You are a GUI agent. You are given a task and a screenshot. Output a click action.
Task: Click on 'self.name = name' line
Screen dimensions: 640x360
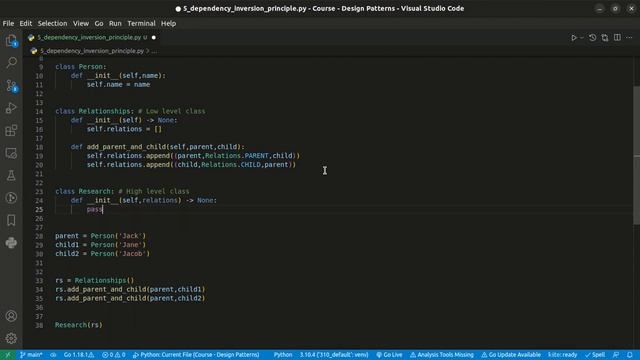118,84
